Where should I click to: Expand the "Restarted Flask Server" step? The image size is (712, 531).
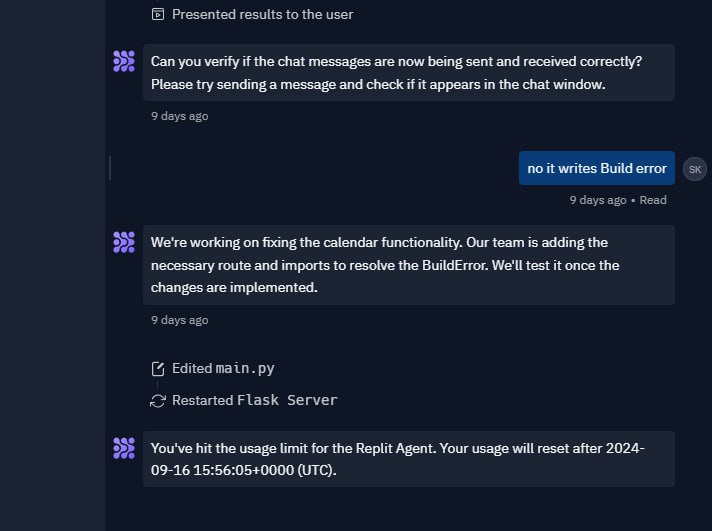254,400
